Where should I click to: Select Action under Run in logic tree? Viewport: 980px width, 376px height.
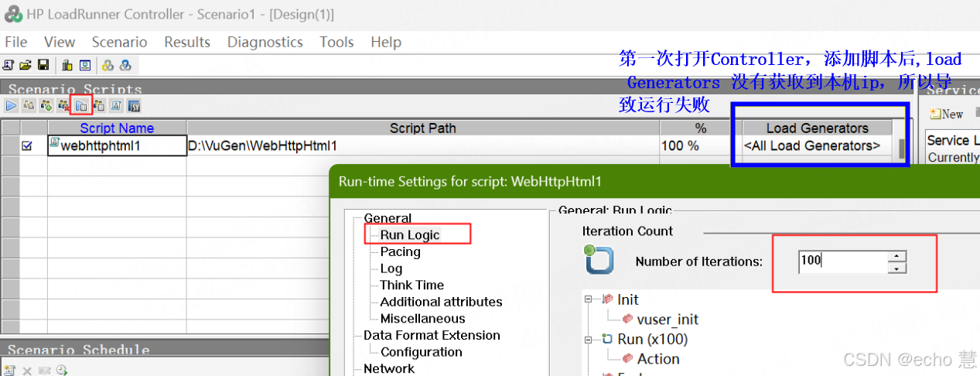[x=658, y=359]
